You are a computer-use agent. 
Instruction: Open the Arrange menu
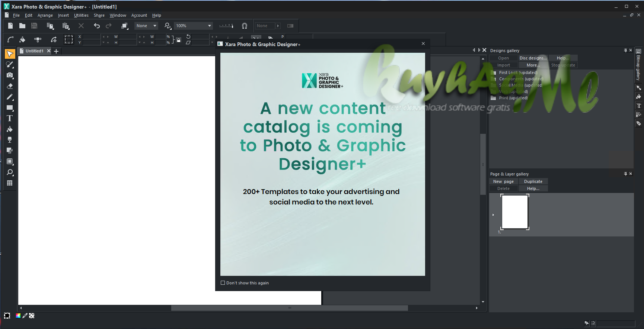tap(45, 15)
